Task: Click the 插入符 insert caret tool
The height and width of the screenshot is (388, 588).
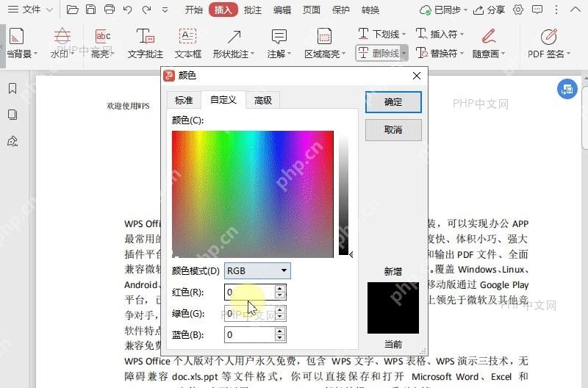Action: [440, 34]
